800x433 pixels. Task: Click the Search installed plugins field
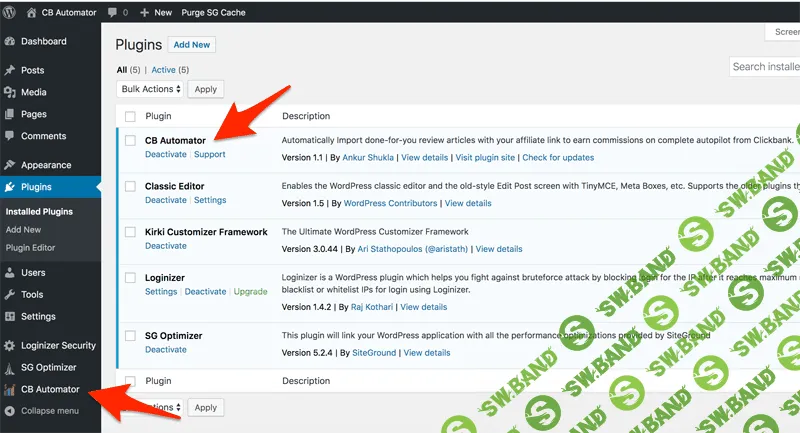[x=765, y=67]
